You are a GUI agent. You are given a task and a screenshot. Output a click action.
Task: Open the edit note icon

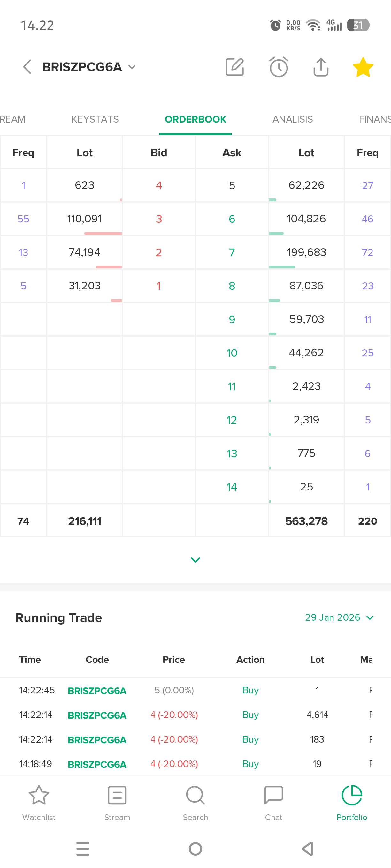click(234, 67)
